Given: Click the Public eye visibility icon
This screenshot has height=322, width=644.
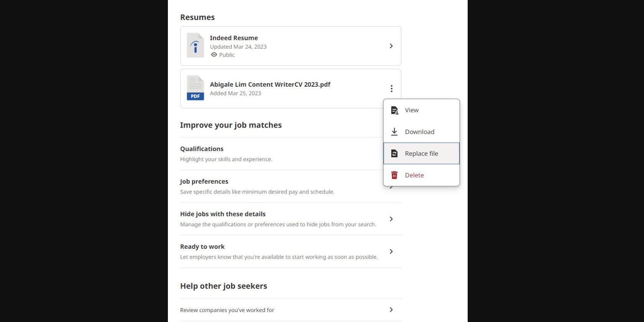Looking at the screenshot, I should (214, 55).
